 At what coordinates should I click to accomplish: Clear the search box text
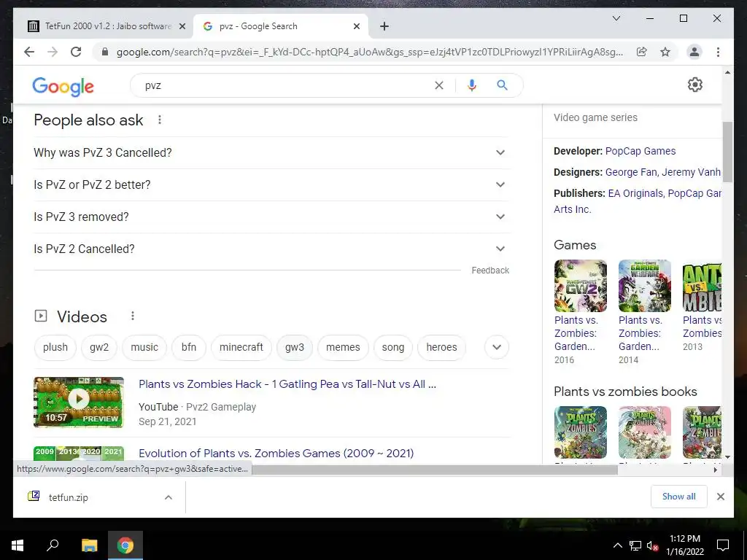tap(438, 85)
